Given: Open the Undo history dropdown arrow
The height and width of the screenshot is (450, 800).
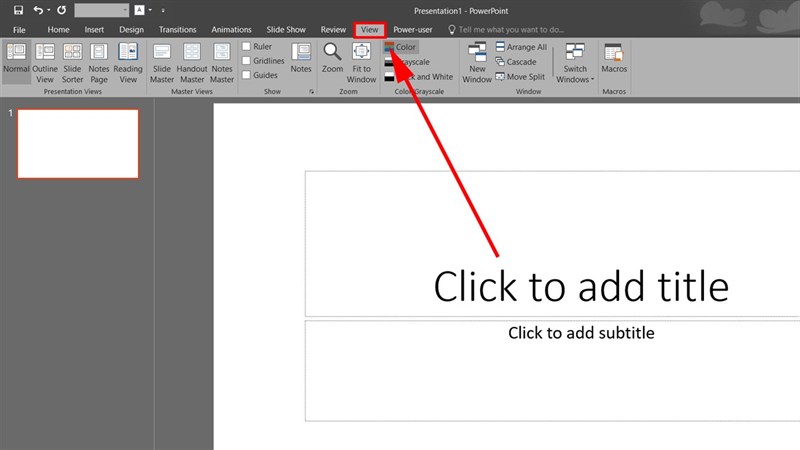Looking at the screenshot, I should tap(48, 10).
